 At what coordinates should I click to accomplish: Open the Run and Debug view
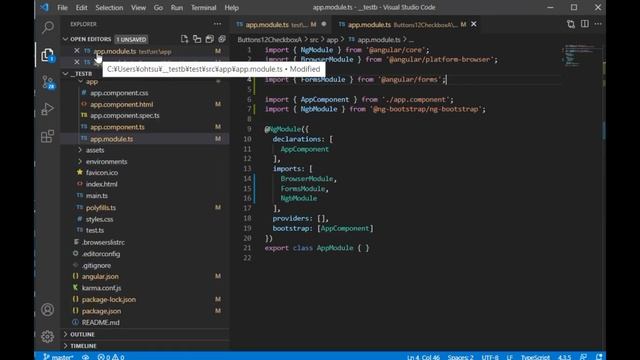click(x=48, y=109)
